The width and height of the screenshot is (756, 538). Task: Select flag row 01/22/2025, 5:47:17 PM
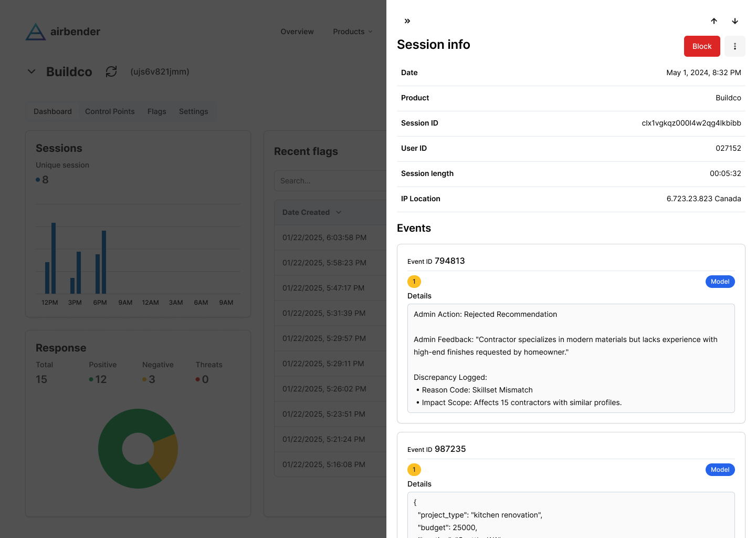[330, 288]
